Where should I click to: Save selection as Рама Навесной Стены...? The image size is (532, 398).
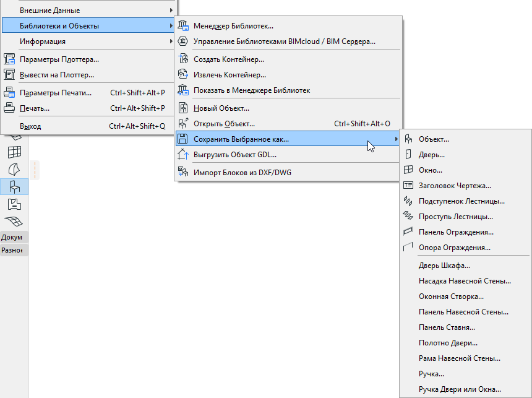click(465, 358)
